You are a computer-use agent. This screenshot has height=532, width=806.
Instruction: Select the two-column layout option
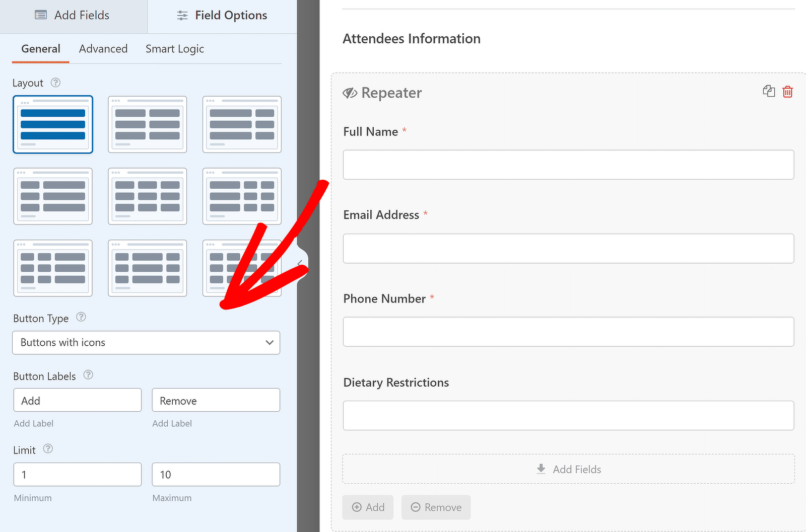tap(147, 124)
